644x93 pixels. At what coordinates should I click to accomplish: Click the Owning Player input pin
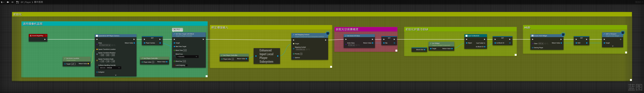pyautogui.click(x=533, y=48)
